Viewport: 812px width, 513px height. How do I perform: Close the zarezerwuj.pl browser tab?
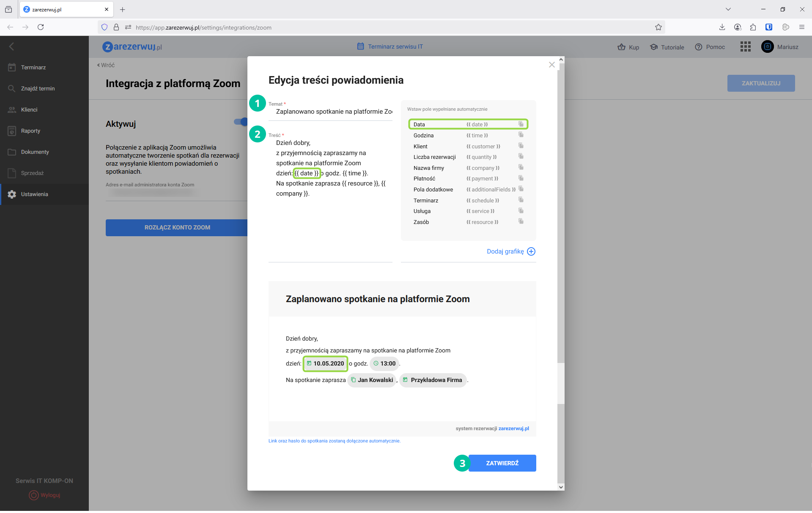(x=106, y=9)
